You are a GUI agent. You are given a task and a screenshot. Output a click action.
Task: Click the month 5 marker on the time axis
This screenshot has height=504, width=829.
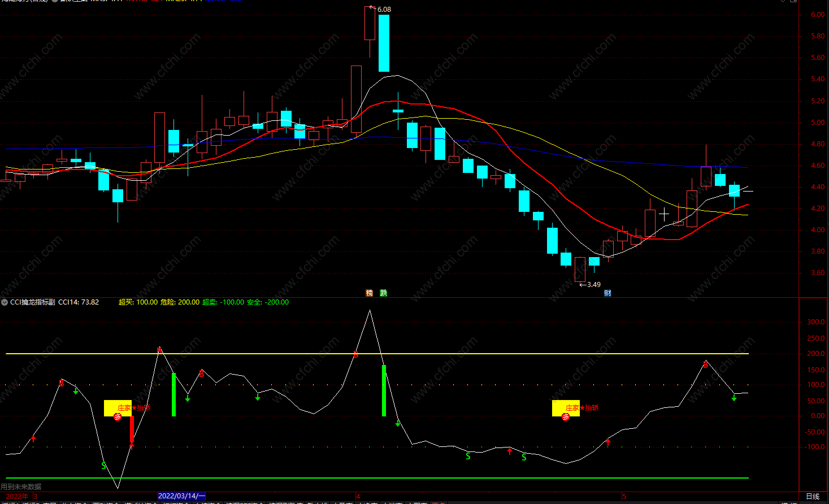pyautogui.click(x=624, y=496)
